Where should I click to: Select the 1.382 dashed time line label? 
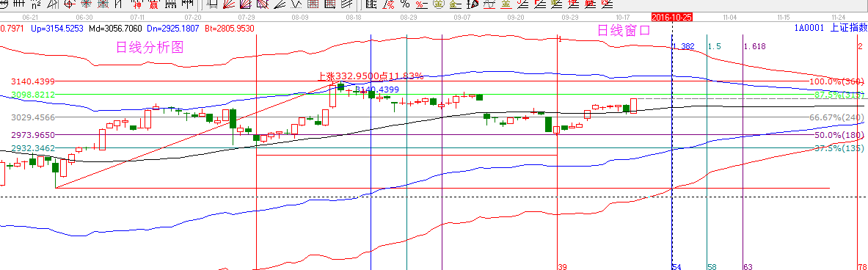[x=684, y=46]
